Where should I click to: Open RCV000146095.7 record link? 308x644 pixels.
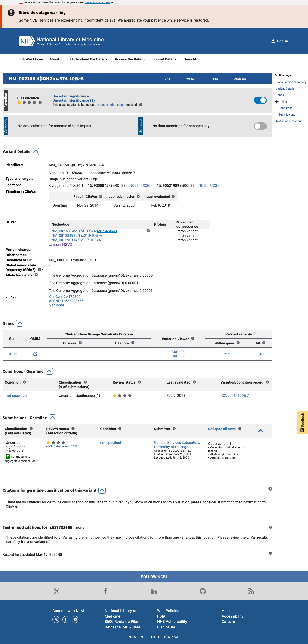(234, 396)
